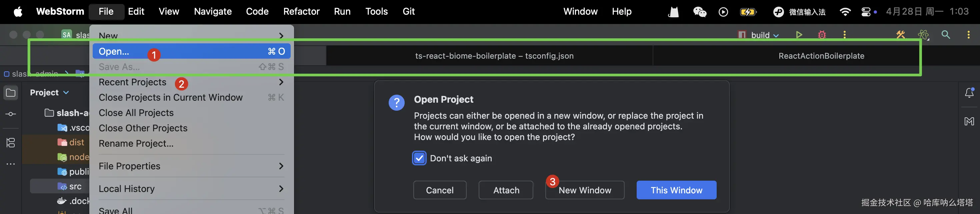This screenshot has height=214, width=980.
Task: Open the Commit tool window icon
Action: coord(11,114)
